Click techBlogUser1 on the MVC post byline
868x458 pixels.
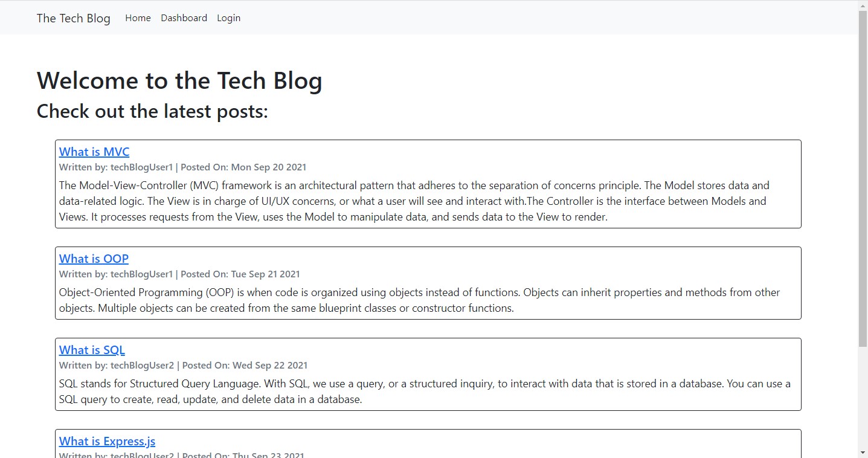141,167
